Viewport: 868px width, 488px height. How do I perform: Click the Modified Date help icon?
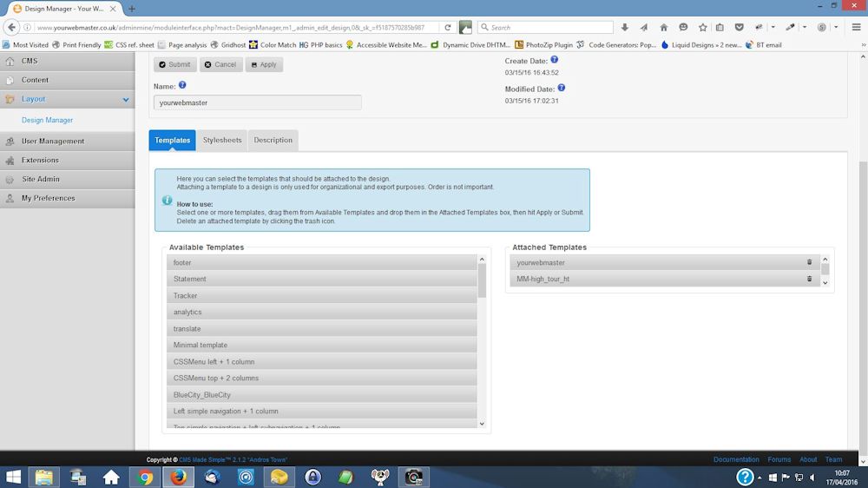click(562, 89)
